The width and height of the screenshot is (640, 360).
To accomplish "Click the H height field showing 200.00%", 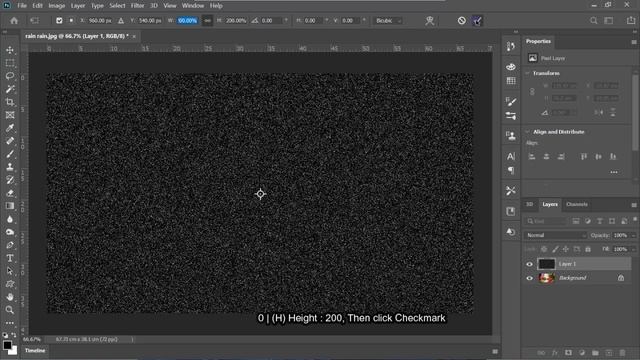I will point(236,20).
